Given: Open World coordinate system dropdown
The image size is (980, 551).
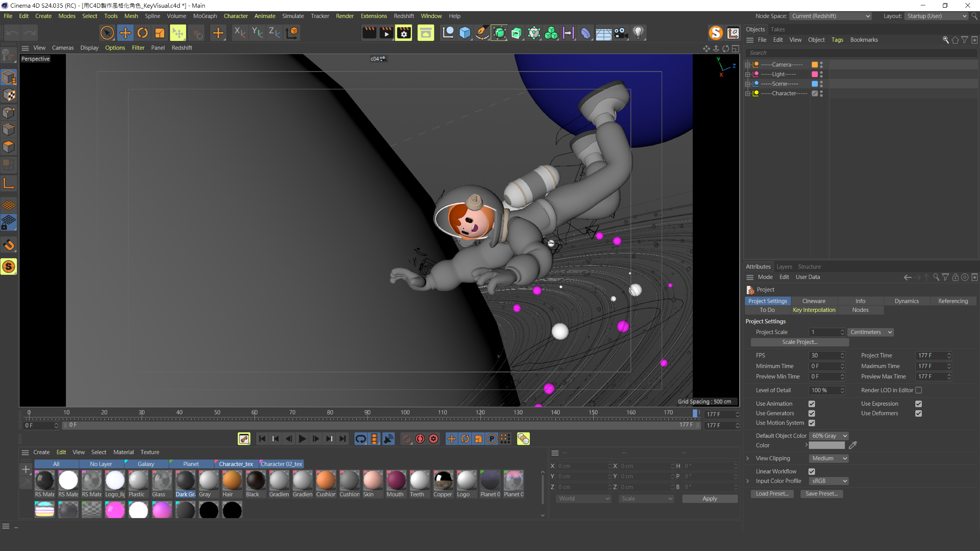Looking at the screenshot, I should click(x=584, y=498).
